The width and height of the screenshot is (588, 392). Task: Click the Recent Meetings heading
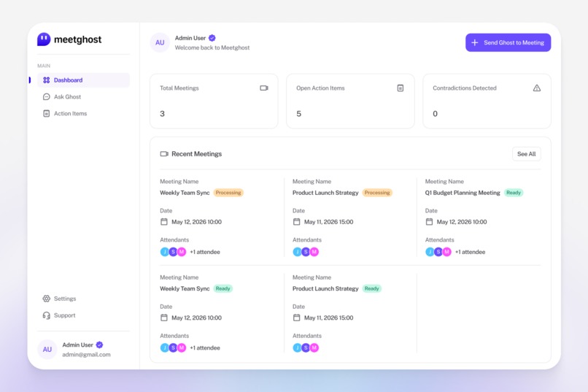pyautogui.click(x=196, y=154)
